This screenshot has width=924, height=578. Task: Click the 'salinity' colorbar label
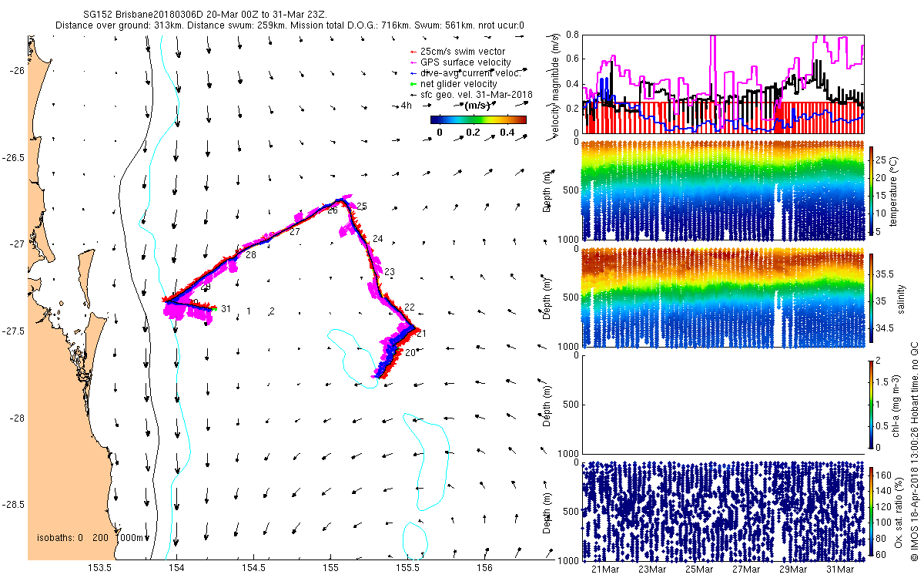coord(902,298)
